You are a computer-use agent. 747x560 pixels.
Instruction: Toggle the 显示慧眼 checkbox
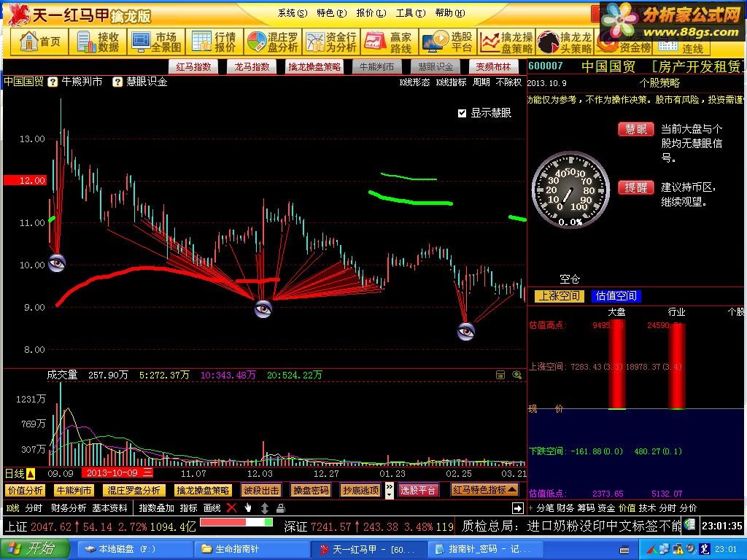pos(462,113)
